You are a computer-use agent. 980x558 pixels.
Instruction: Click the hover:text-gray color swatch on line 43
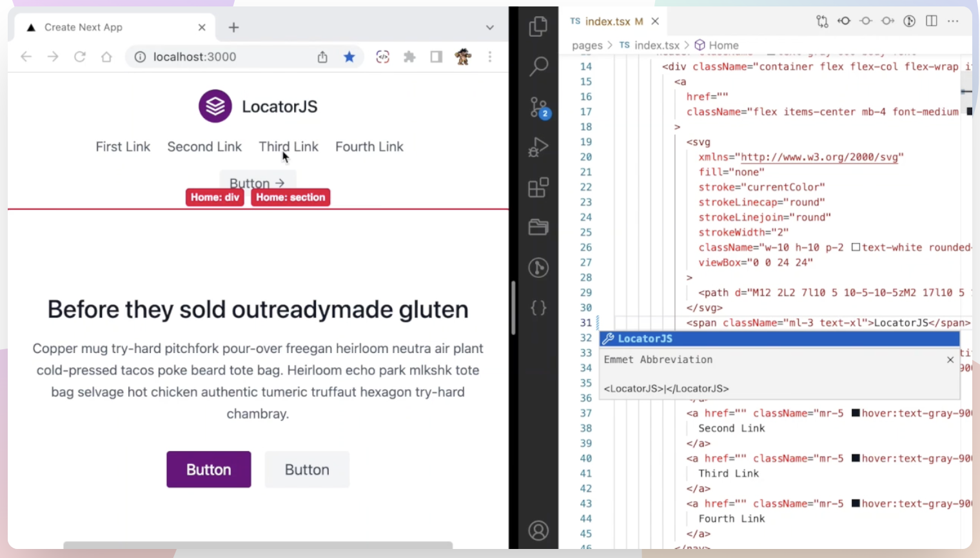[x=856, y=503]
